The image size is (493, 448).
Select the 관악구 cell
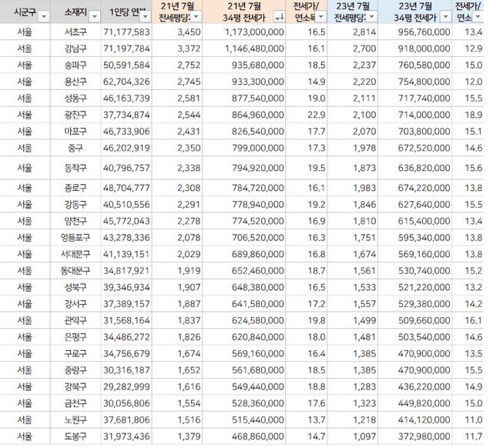click(75, 320)
